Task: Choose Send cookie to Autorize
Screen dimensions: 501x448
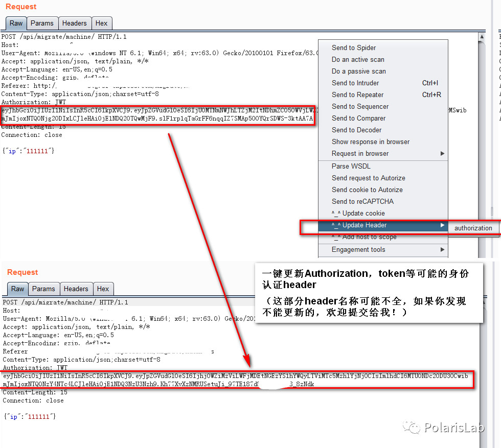Action: (x=383, y=190)
